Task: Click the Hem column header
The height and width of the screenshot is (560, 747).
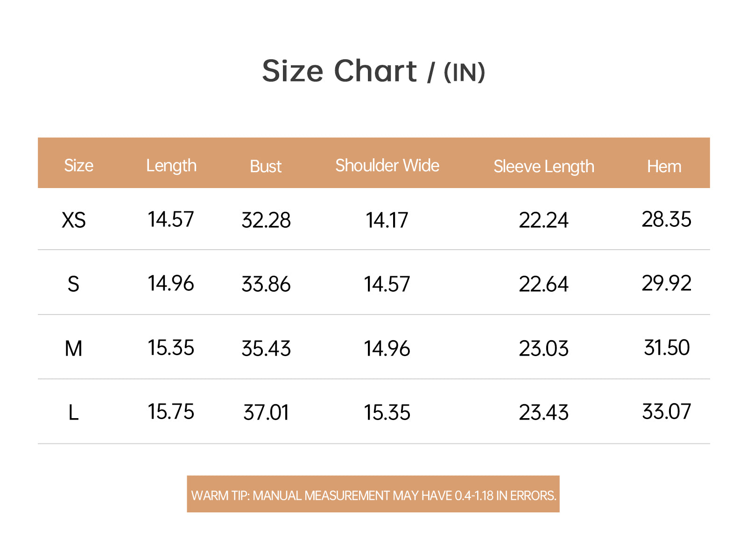Action: click(664, 167)
